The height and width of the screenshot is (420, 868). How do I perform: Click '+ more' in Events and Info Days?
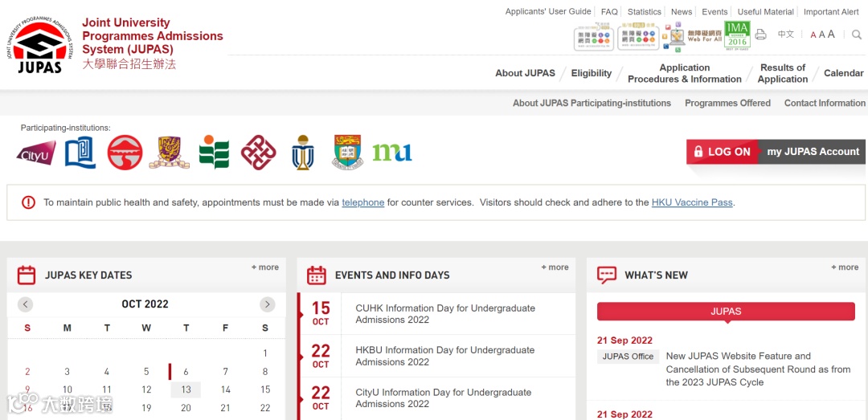(x=555, y=267)
